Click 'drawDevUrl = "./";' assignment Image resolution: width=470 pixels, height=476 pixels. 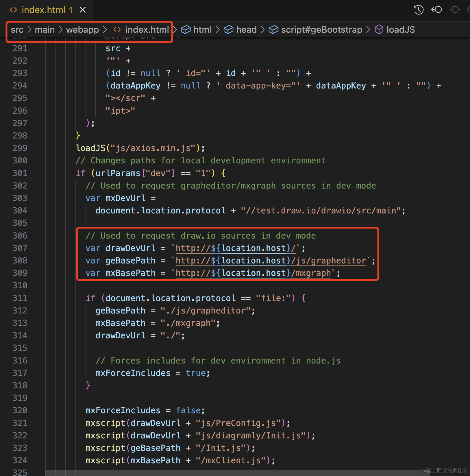point(140,335)
